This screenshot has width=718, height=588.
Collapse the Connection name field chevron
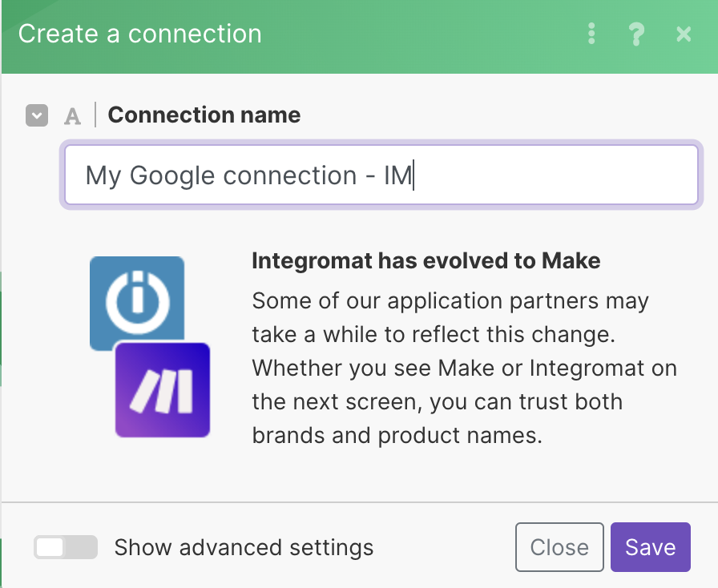37,115
